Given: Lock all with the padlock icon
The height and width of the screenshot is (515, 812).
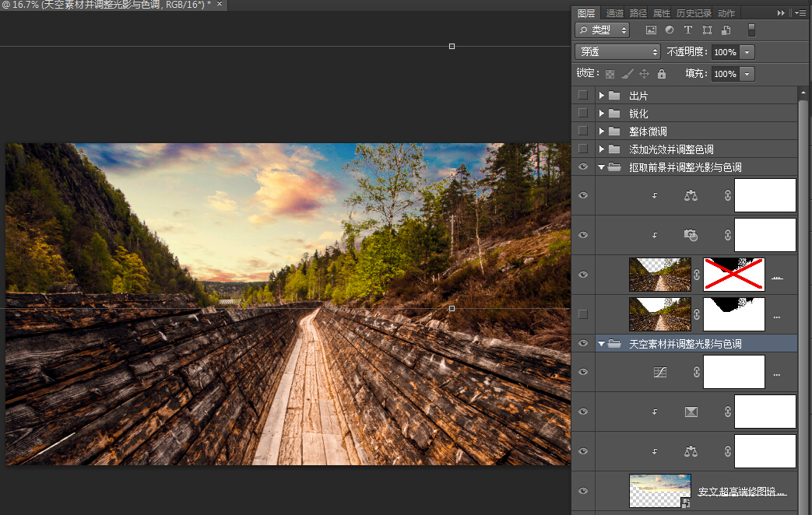Looking at the screenshot, I should [661, 74].
